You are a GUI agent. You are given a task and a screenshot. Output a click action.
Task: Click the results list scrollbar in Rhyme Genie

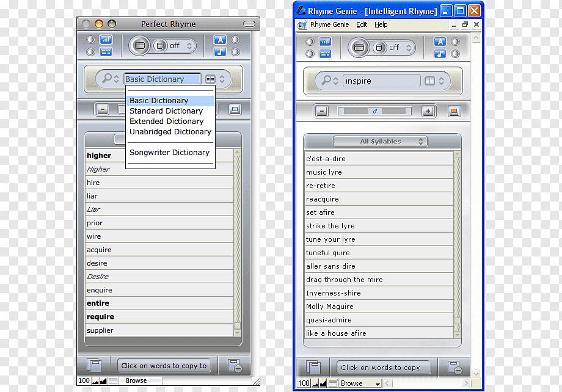[457, 244]
